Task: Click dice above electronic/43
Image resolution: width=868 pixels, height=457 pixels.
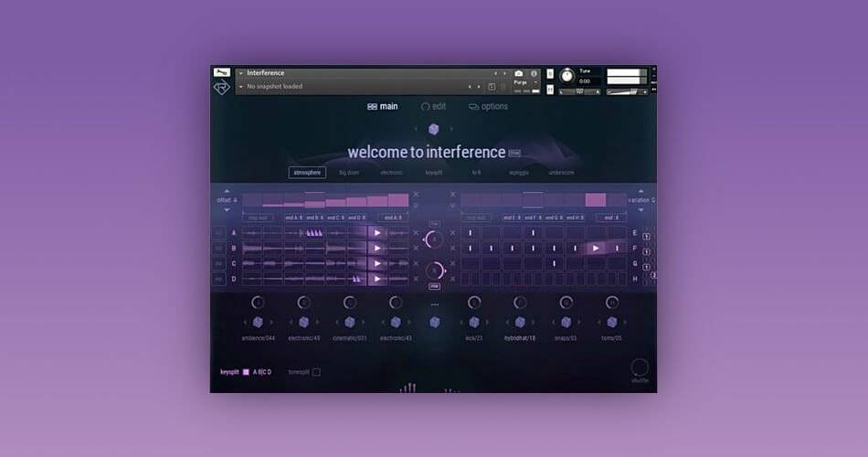Action: [x=396, y=322]
